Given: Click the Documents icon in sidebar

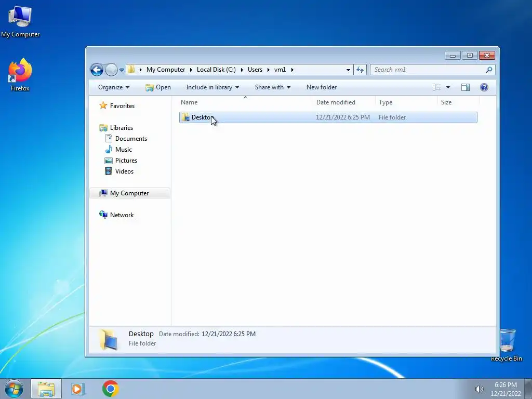Looking at the screenshot, I should 109,138.
